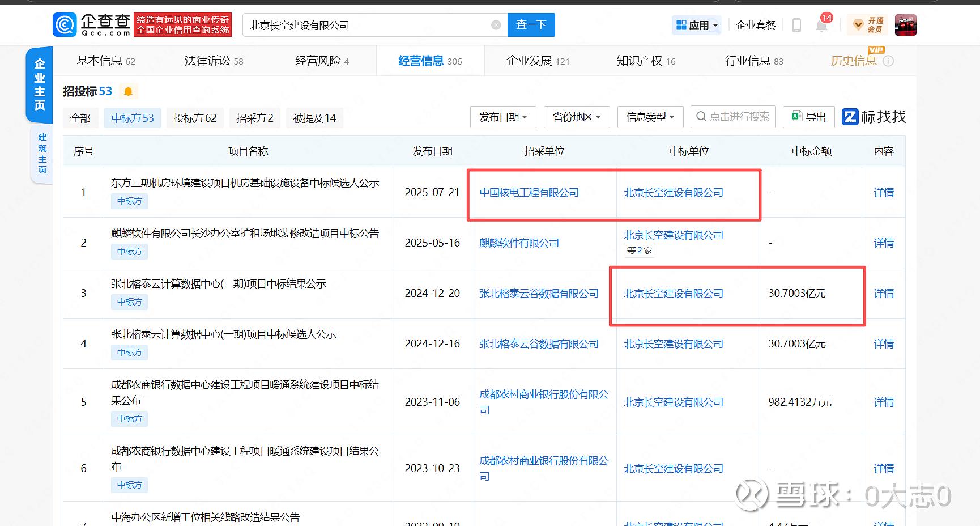The image size is (980, 526).
Task: Open 东方三期机房环境建设项目 announcement title
Action: tap(245, 183)
